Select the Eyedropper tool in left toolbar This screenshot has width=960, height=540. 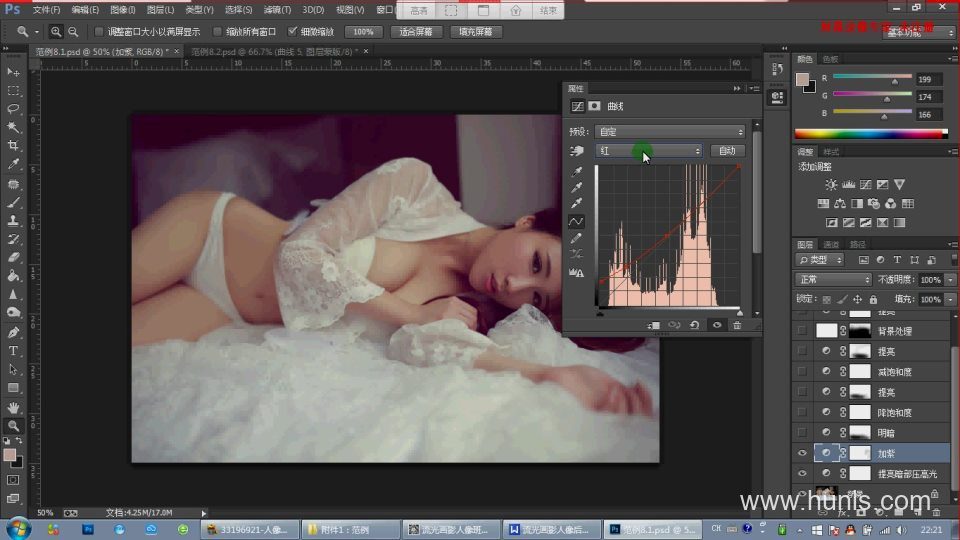pos(13,164)
